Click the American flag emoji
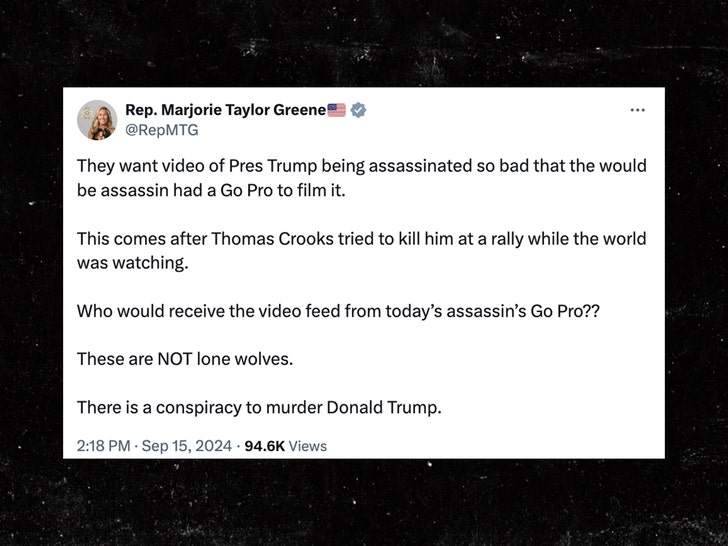 click(336, 110)
